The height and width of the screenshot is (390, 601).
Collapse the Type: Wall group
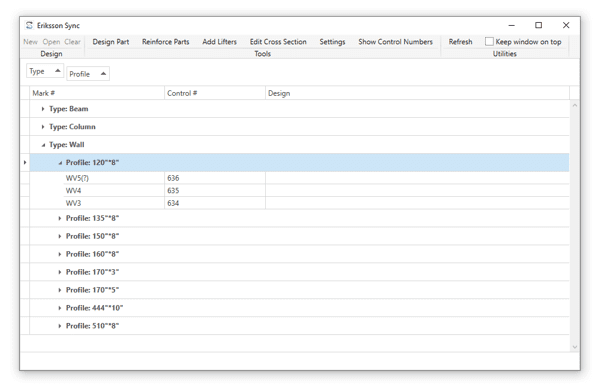pos(43,145)
